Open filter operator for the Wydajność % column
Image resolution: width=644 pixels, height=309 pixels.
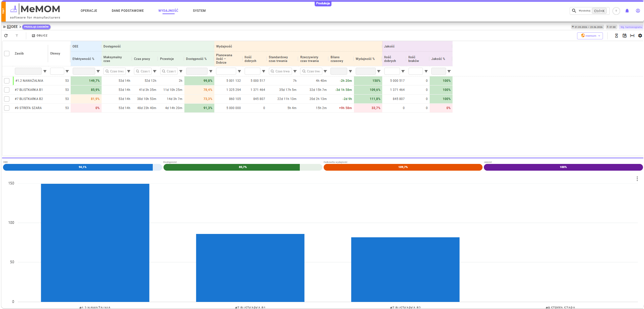[x=379, y=71]
